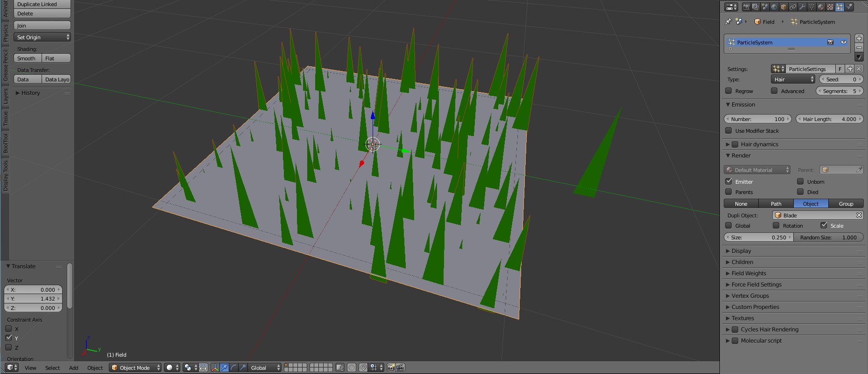Select the translate manipulator arrow icon

[224, 367]
